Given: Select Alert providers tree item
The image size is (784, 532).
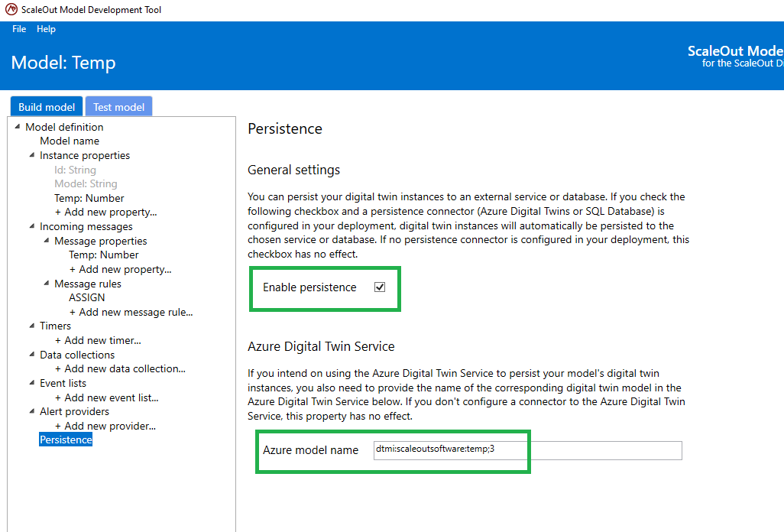Looking at the screenshot, I should [x=74, y=412].
